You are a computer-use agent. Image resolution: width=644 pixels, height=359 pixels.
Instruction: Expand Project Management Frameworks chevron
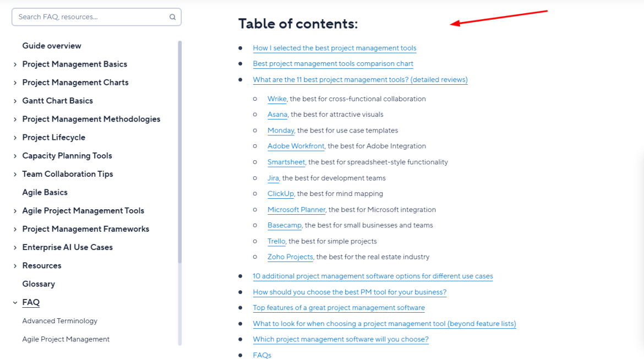[x=15, y=229]
